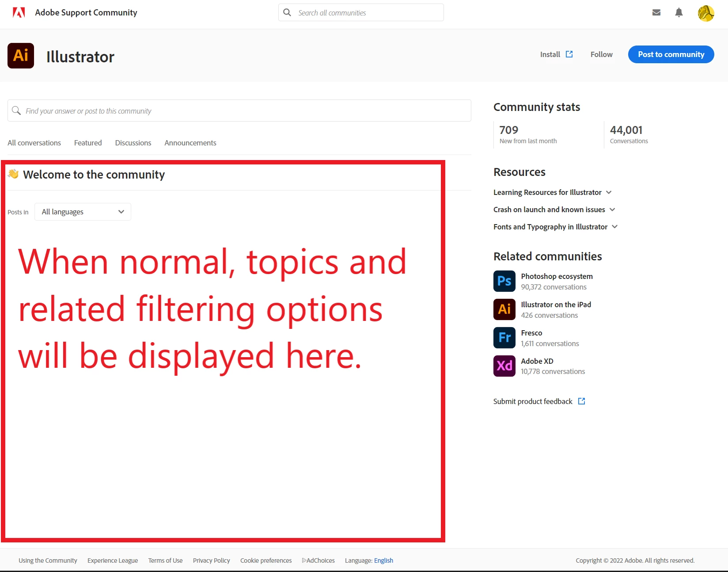This screenshot has width=728, height=572.
Task: Switch to Discussions tab
Action: [133, 143]
